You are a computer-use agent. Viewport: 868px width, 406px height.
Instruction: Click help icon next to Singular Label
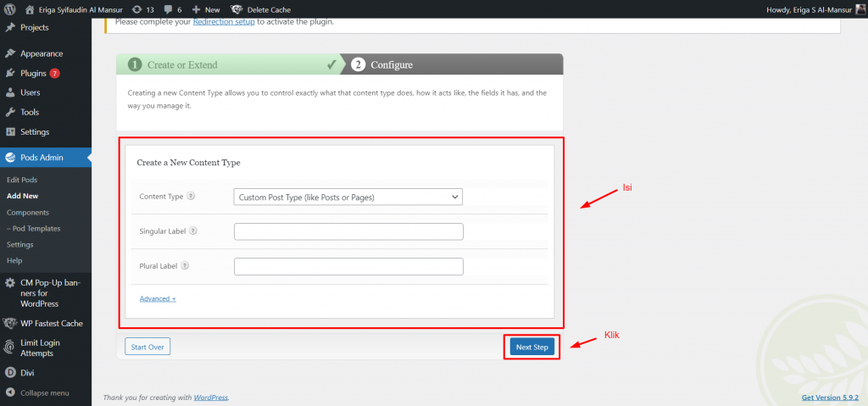pos(194,231)
